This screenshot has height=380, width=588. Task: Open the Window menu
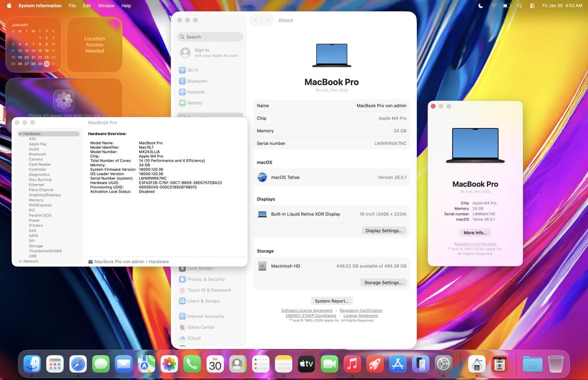[106, 6]
